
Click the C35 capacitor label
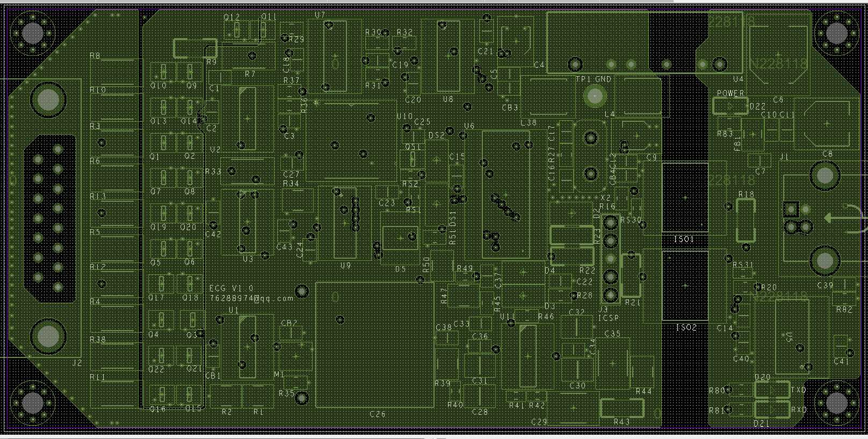pos(612,334)
